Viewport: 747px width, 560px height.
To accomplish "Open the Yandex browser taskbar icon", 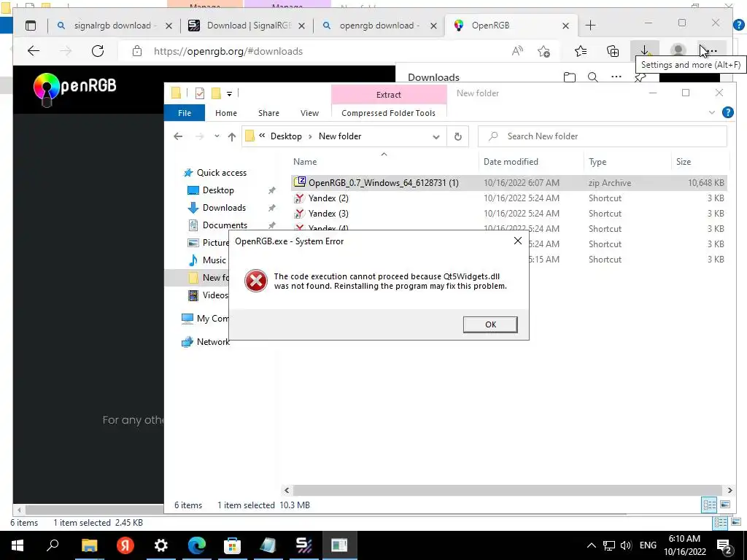I will (x=125, y=545).
